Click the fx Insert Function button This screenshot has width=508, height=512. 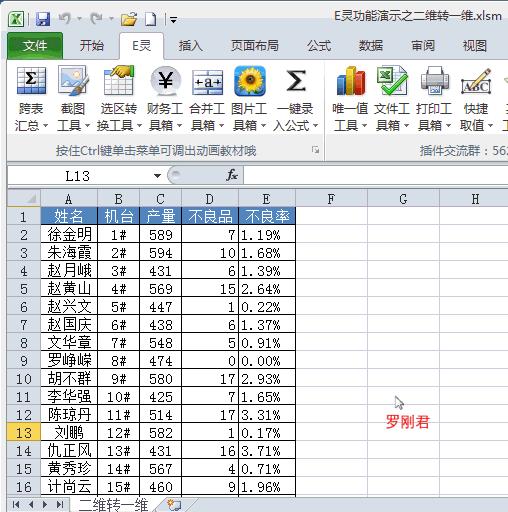point(232,175)
